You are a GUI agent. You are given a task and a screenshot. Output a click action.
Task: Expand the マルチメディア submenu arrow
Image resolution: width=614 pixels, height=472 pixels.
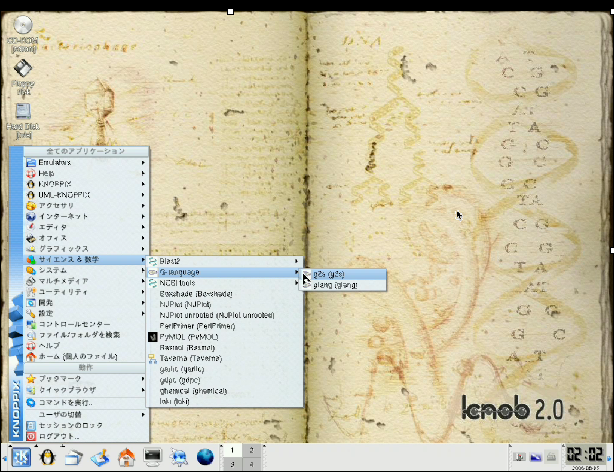[x=143, y=281]
